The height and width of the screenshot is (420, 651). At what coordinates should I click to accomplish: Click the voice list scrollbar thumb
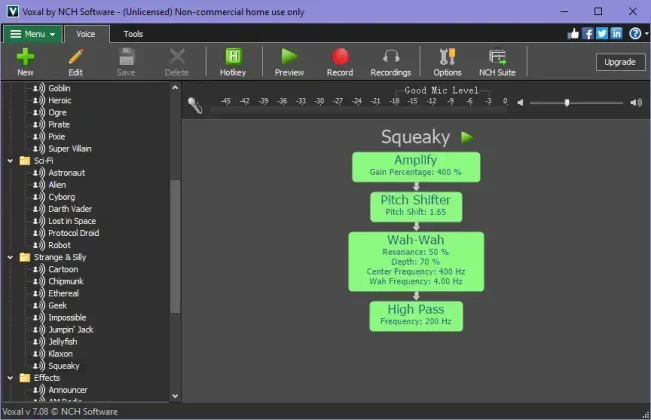[175, 247]
